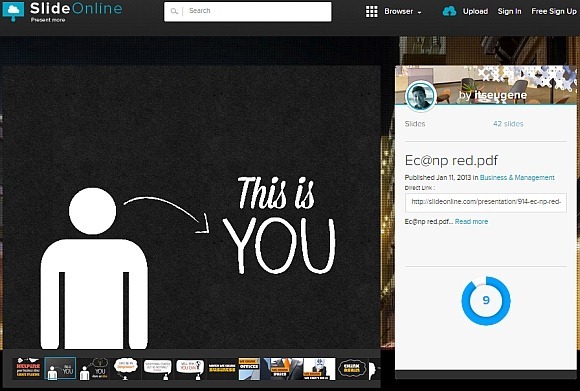The width and height of the screenshot is (580, 391).
Task: Expand the Browser dropdown arrow
Action: click(x=419, y=13)
